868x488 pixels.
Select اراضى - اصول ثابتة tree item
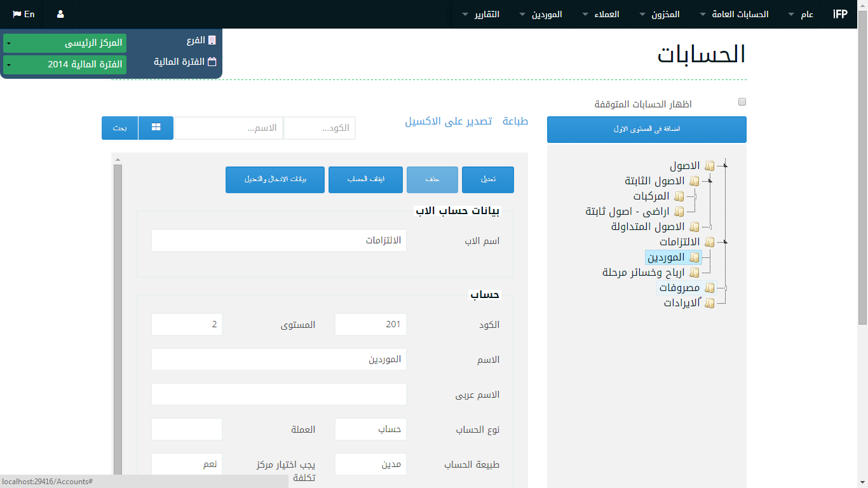pyautogui.click(x=627, y=212)
